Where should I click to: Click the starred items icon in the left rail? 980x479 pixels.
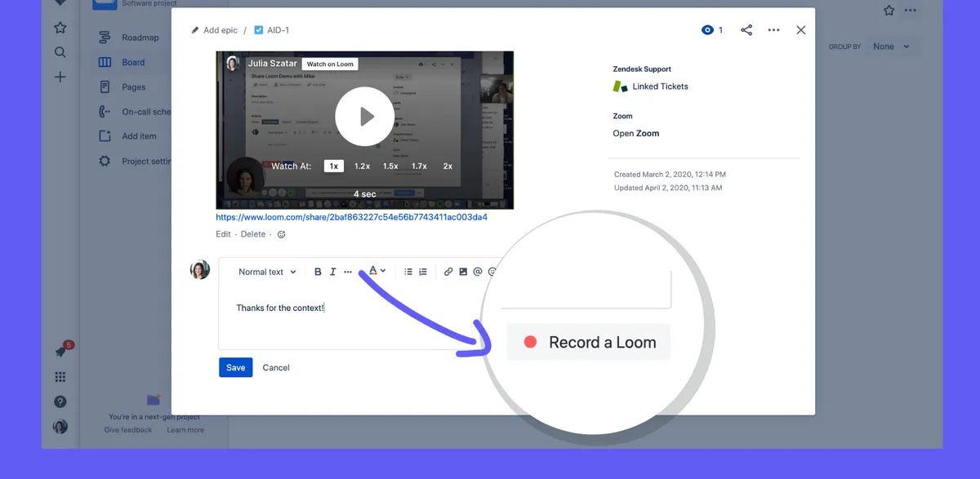click(x=60, y=28)
